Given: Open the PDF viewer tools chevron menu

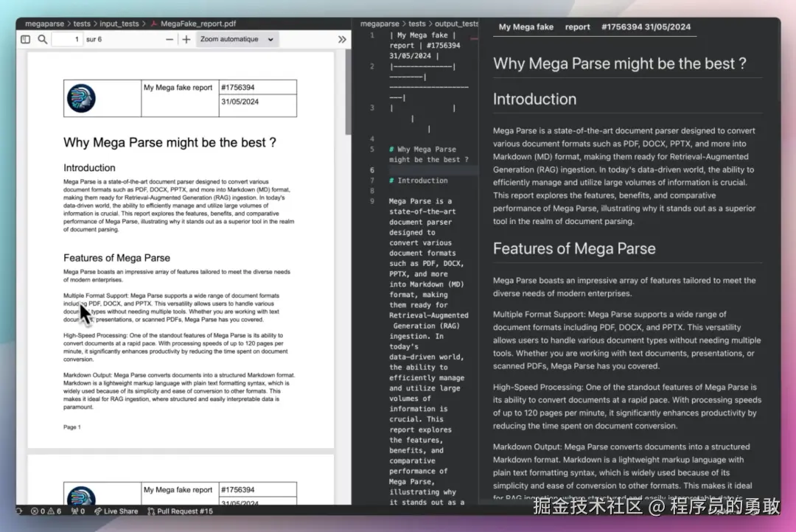Looking at the screenshot, I should [342, 39].
